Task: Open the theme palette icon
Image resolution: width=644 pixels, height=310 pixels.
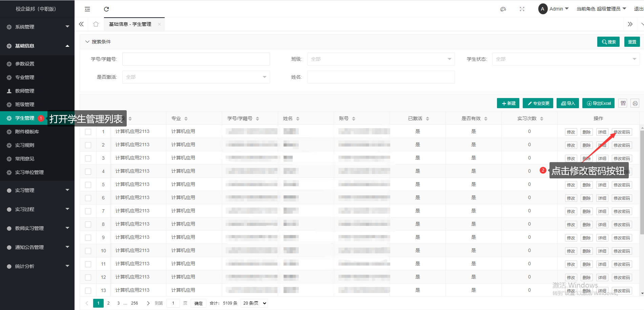Action: tap(503, 9)
